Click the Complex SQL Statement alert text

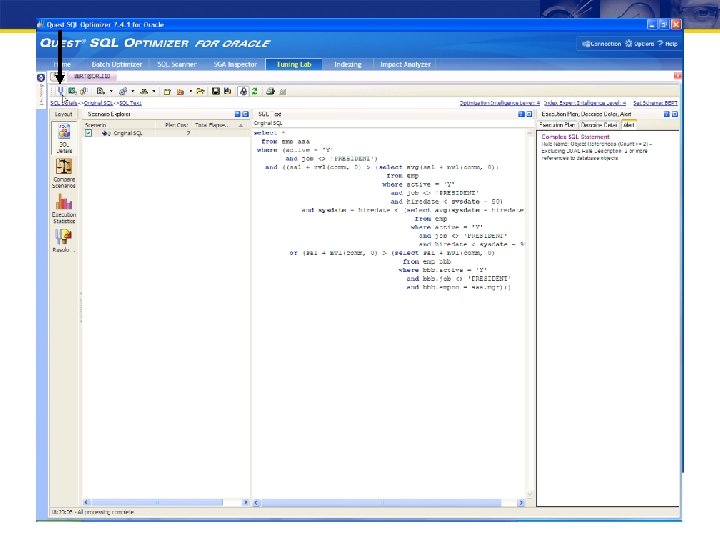pos(575,137)
